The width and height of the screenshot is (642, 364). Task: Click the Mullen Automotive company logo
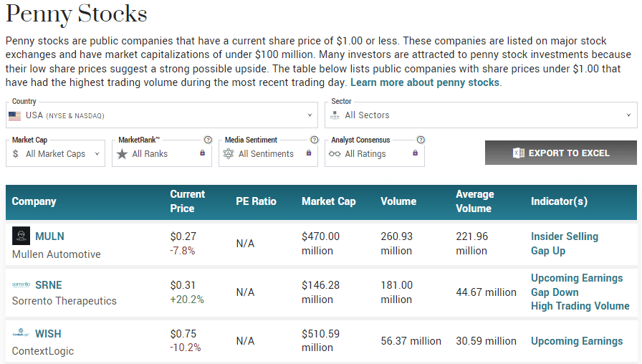(21, 236)
